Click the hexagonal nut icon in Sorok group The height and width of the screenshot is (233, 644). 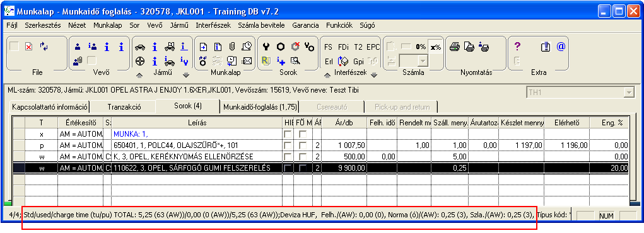[281, 47]
